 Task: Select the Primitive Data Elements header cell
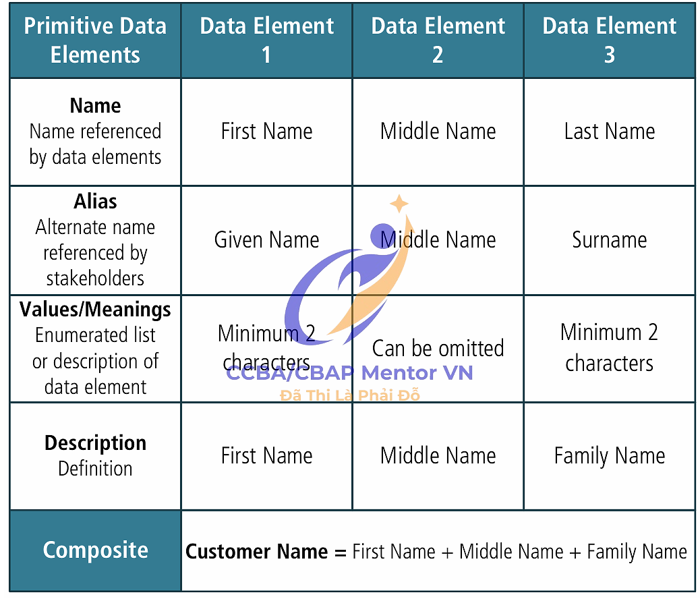[x=95, y=40]
